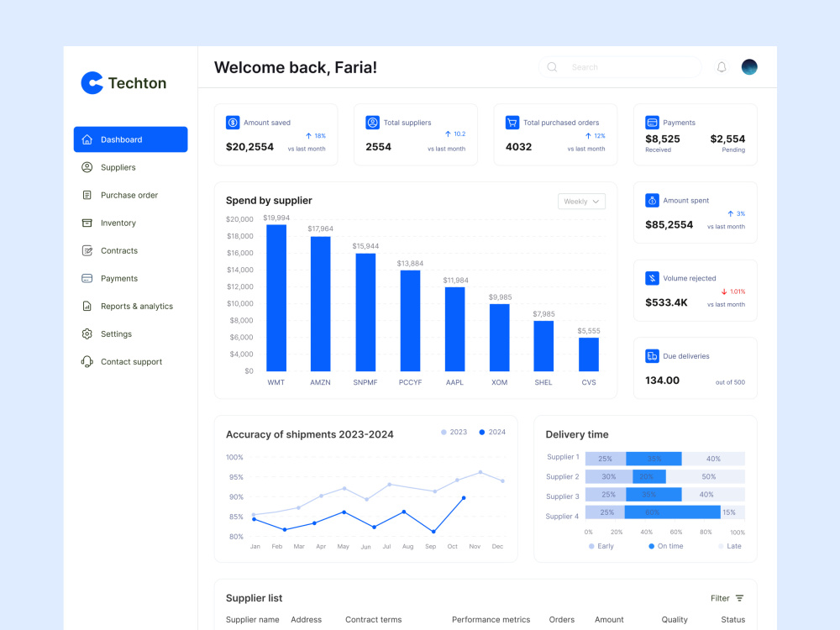The width and height of the screenshot is (840, 630).
Task: Focus the Search input field
Action: tap(620, 67)
